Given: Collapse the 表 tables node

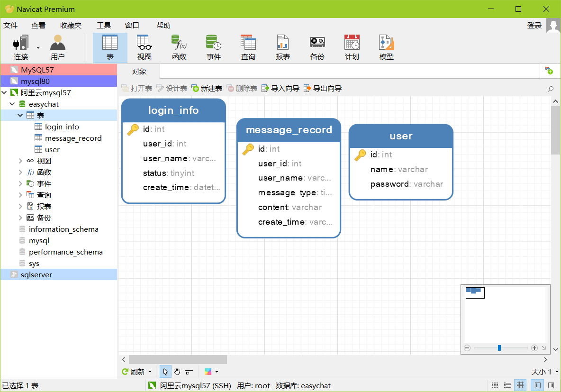Looking at the screenshot, I should click(20, 115).
